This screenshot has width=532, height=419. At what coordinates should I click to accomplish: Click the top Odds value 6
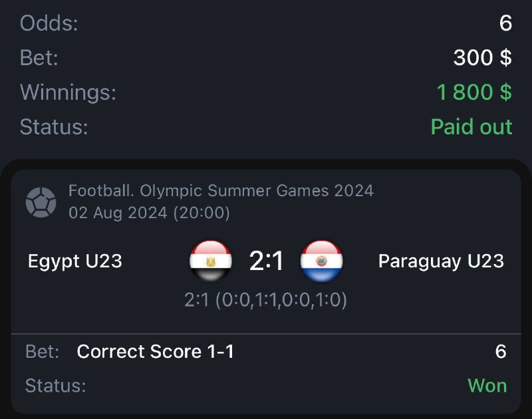pyautogui.click(x=505, y=23)
